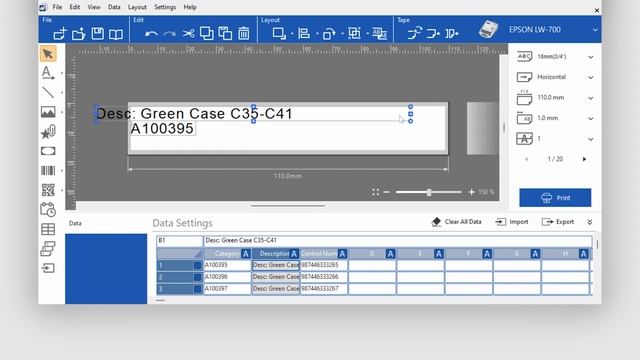Click the Copy icon in Edit group
Screen dimensions: 640x360
coord(207,33)
